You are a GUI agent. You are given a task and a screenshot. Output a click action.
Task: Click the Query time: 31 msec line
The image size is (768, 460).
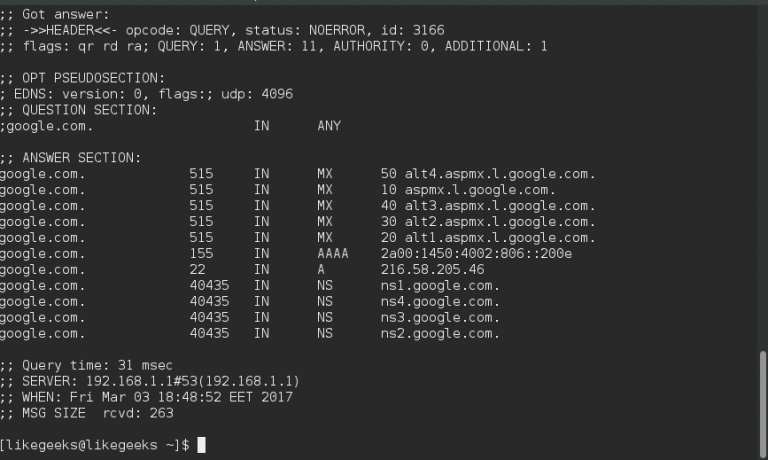[x=86, y=365]
